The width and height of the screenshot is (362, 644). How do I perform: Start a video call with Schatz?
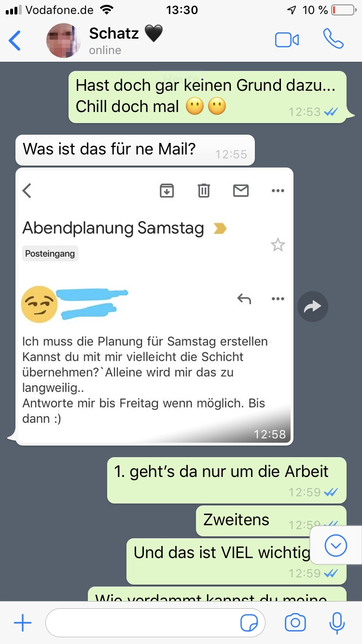[x=287, y=40]
